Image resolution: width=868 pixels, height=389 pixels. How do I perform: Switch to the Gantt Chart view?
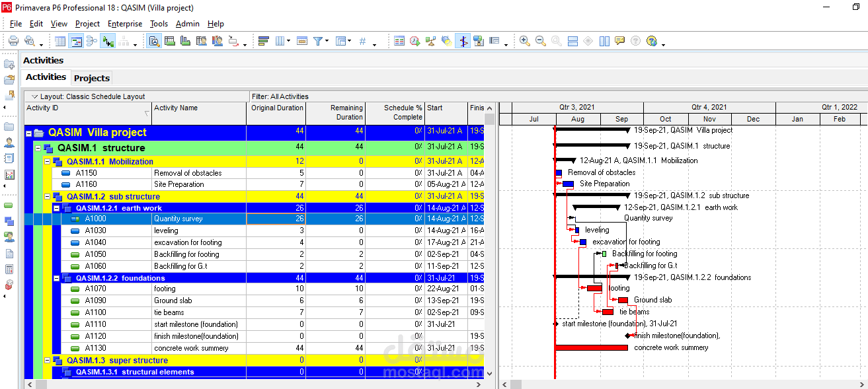76,41
